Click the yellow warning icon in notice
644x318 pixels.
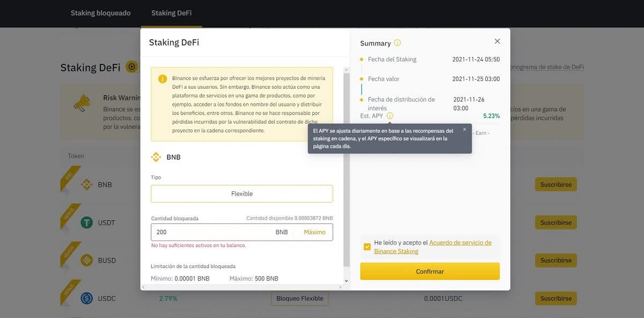(162, 79)
